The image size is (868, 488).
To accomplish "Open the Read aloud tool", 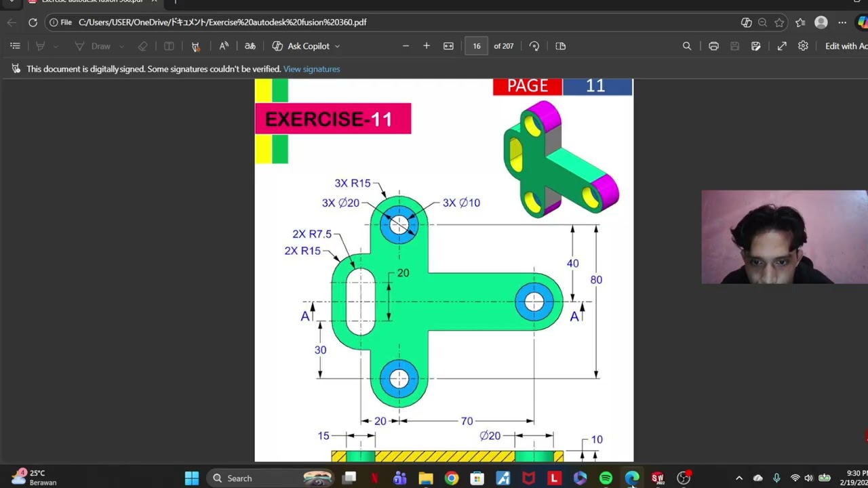I will coord(224,46).
